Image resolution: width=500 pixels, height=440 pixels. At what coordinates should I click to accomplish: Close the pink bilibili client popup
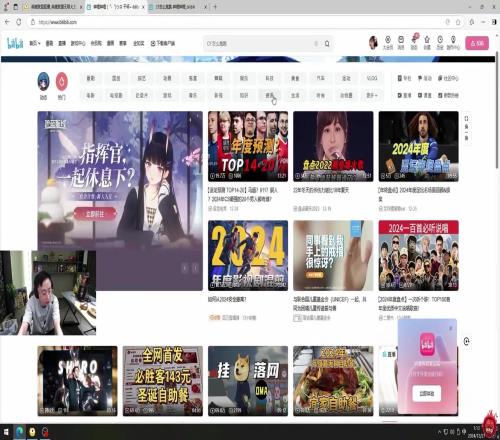click(x=451, y=328)
